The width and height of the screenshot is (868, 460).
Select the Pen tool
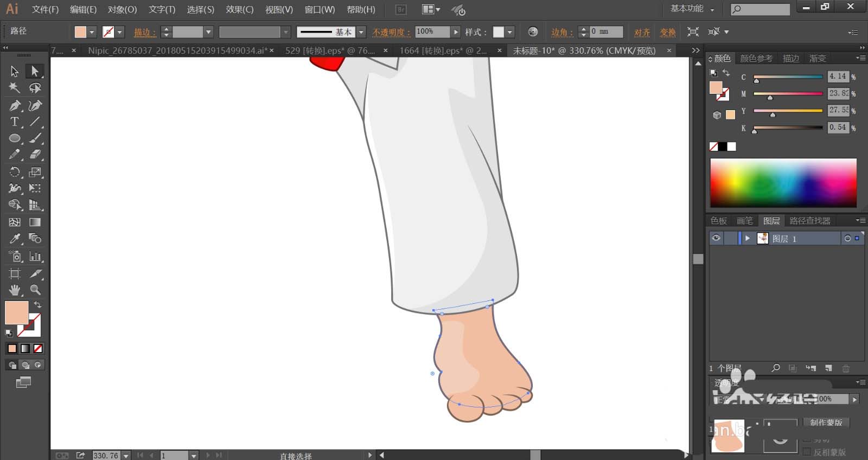15,105
